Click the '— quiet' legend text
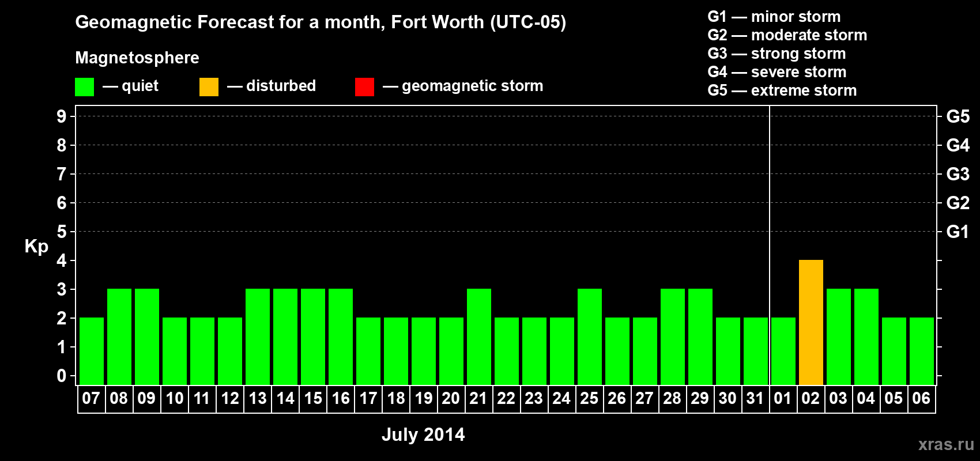The width and height of the screenshot is (980, 461). coord(130,86)
